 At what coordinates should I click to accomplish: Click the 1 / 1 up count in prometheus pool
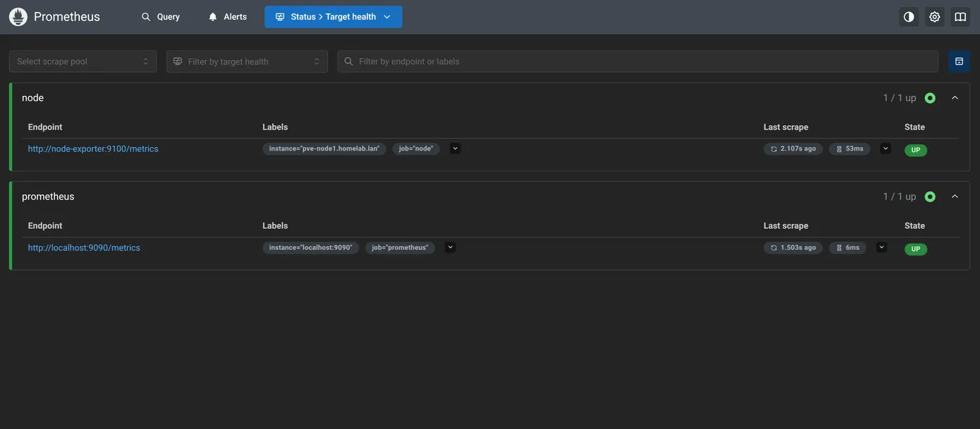[x=899, y=197]
